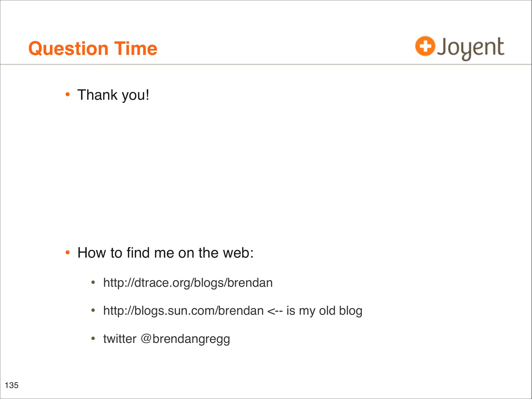Click the bullet dot beside the twitter line
532x399 pixels.
pyautogui.click(x=93, y=338)
